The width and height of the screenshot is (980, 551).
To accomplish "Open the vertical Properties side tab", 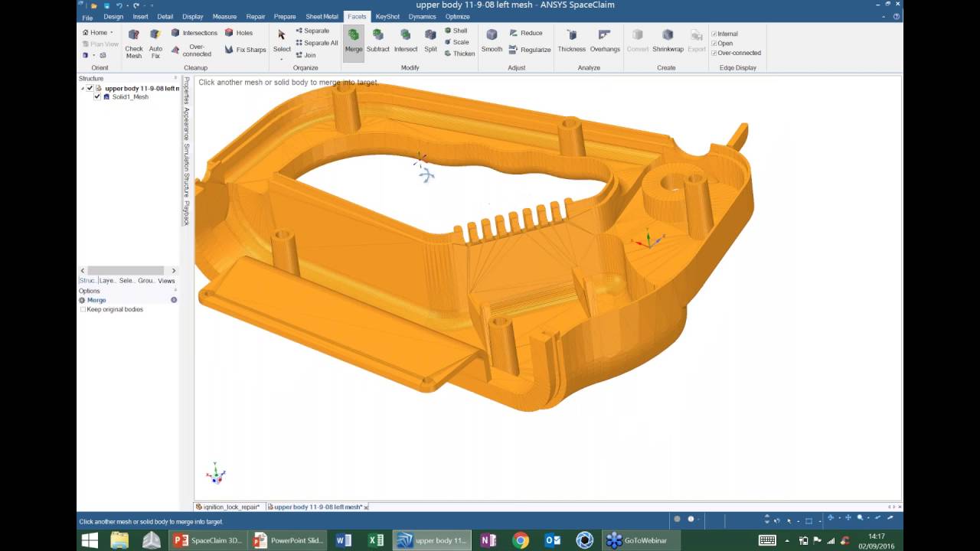I will pyautogui.click(x=186, y=90).
